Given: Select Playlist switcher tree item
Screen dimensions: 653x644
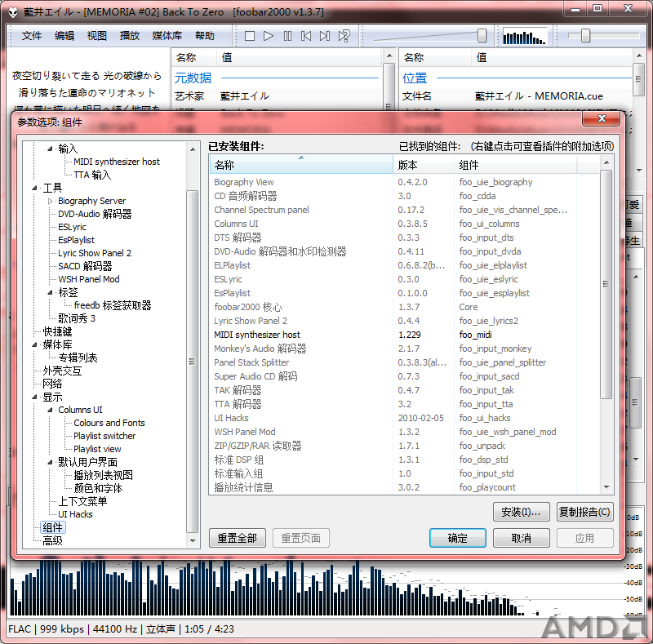Looking at the screenshot, I should (104, 436).
